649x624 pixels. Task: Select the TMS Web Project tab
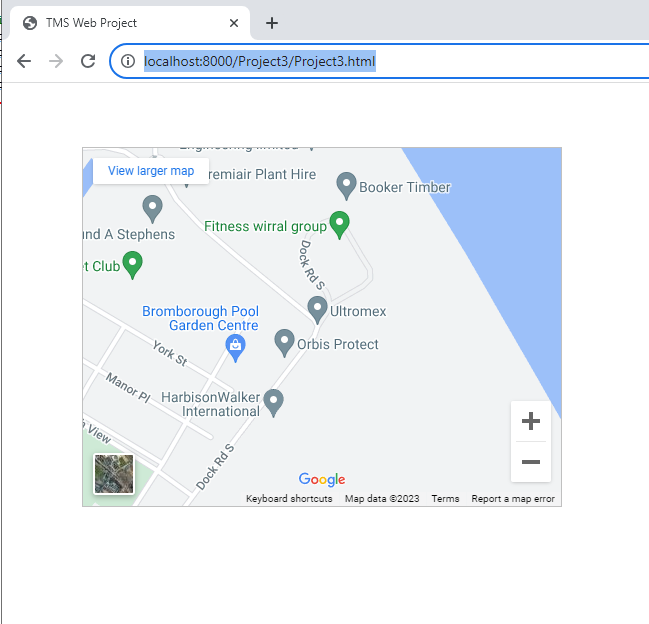tap(129, 23)
